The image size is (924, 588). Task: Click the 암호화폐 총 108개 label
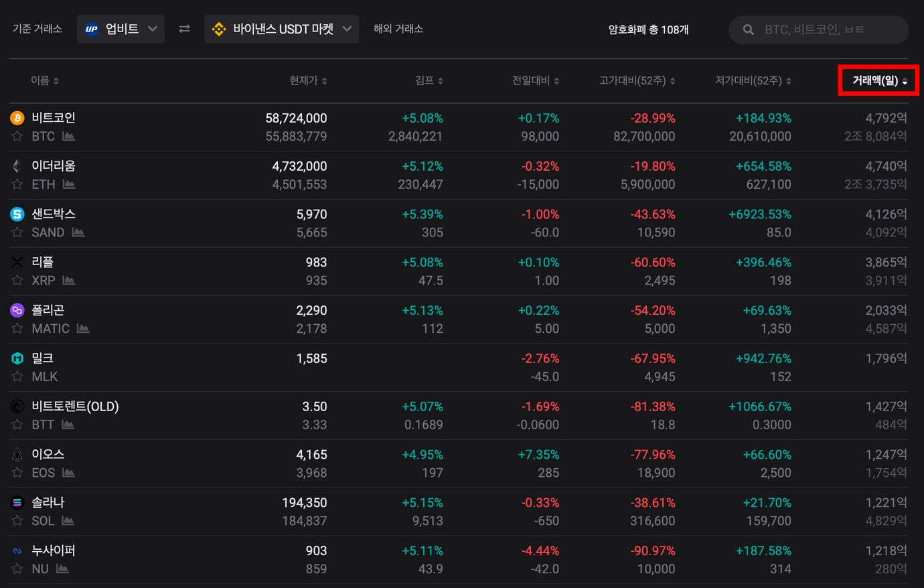point(648,29)
